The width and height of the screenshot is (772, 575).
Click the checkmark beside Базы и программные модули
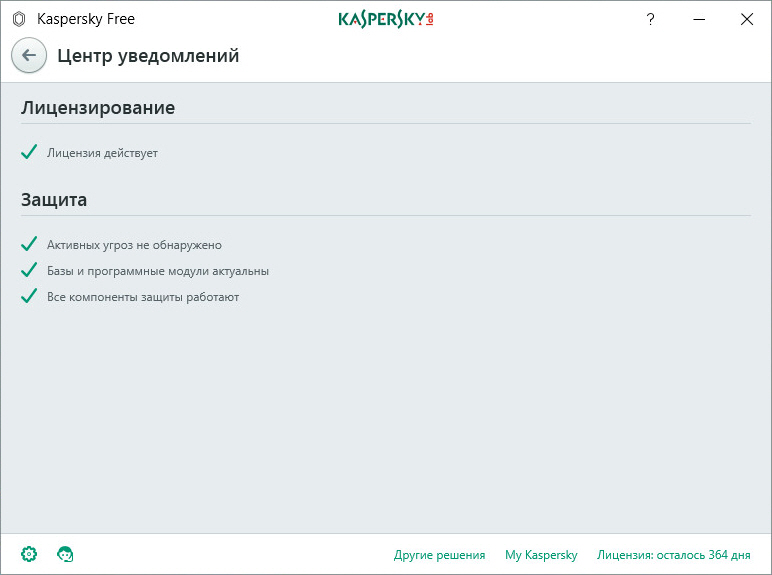(x=29, y=270)
